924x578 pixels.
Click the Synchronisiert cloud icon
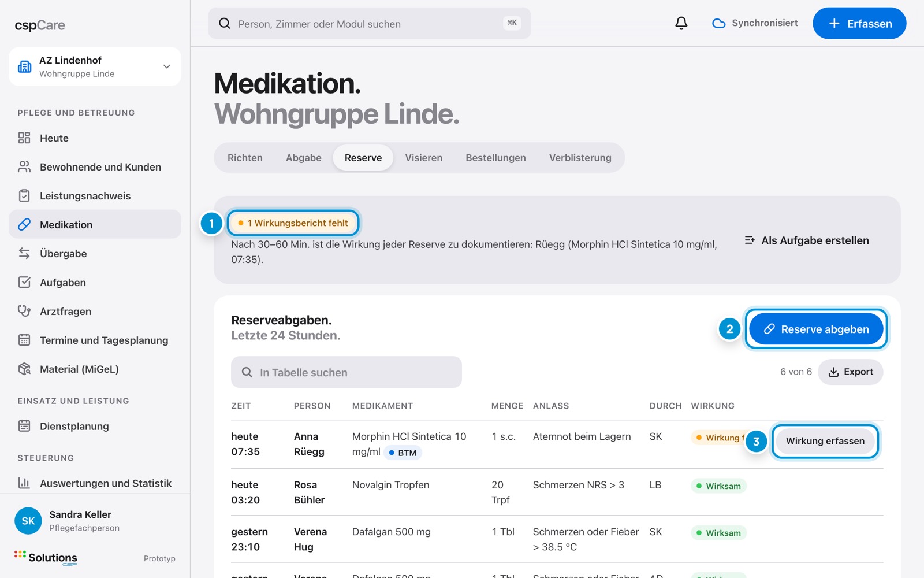[719, 23]
